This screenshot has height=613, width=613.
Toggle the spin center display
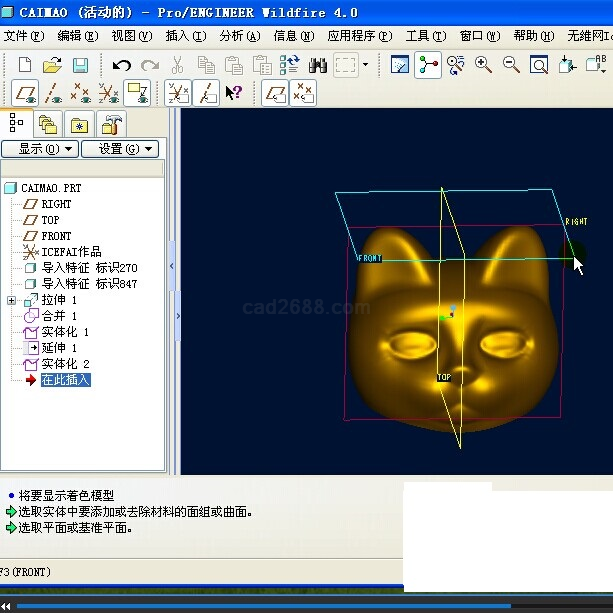pos(428,65)
